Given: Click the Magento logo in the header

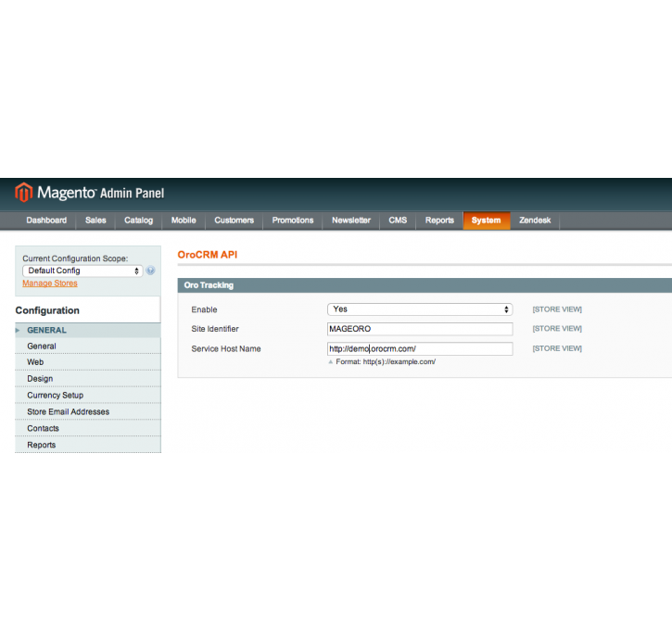Looking at the screenshot, I should tap(90, 193).
